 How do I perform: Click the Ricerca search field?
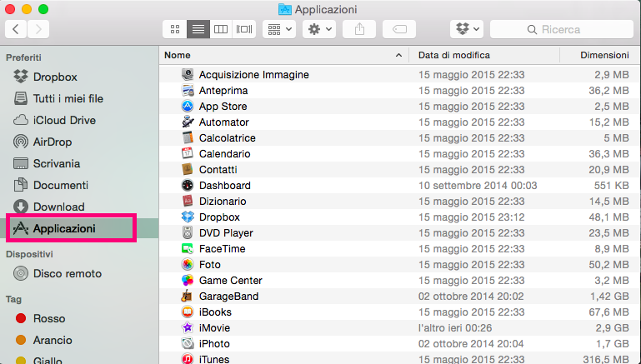(x=562, y=29)
